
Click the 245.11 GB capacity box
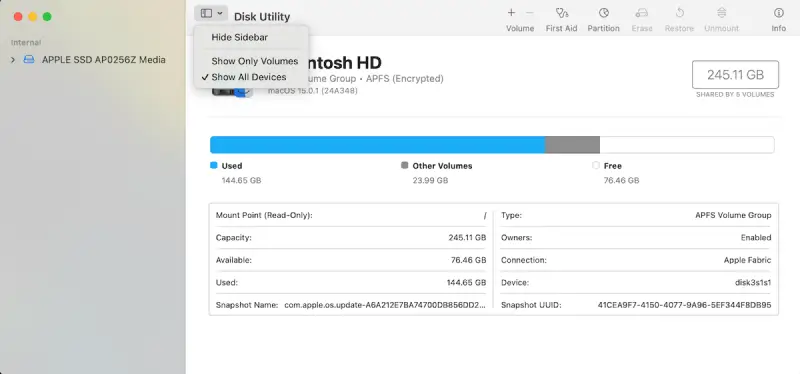point(735,75)
